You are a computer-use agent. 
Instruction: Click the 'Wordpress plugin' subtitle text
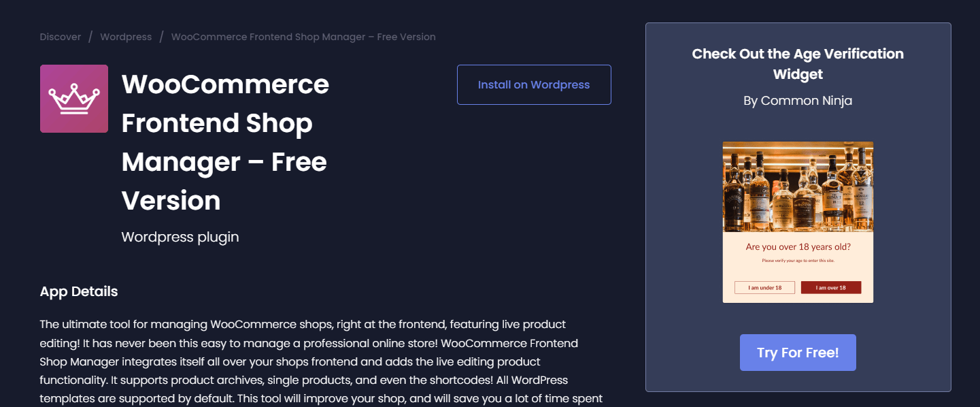[x=180, y=236]
